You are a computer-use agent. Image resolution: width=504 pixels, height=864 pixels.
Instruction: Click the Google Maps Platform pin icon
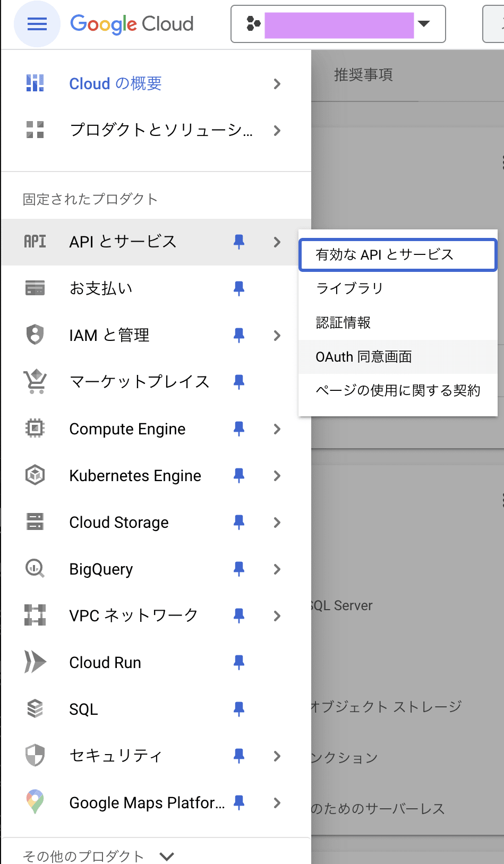pos(35,802)
